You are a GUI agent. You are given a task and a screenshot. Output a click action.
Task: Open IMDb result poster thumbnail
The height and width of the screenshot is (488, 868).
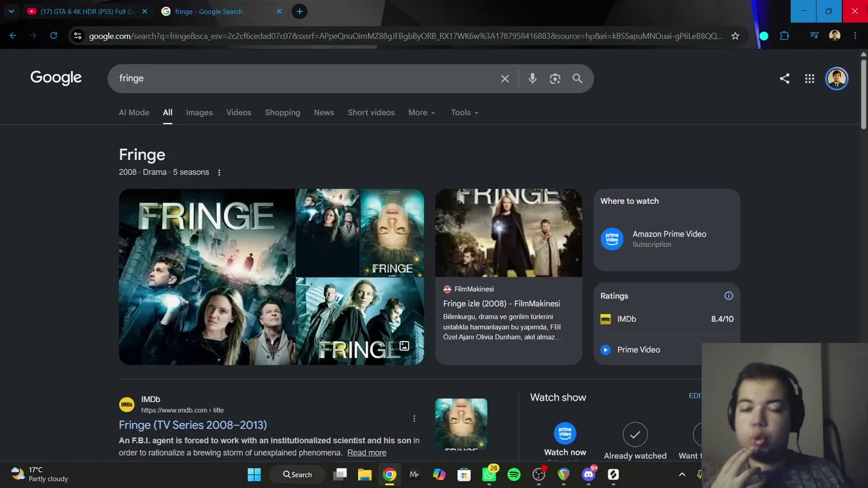click(461, 425)
